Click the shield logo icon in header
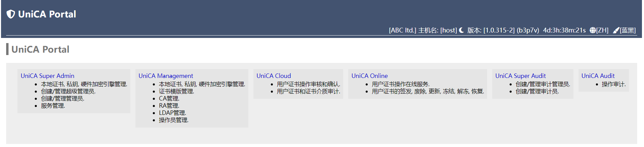The height and width of the screenshot is (147, 644). coord(11,14)
